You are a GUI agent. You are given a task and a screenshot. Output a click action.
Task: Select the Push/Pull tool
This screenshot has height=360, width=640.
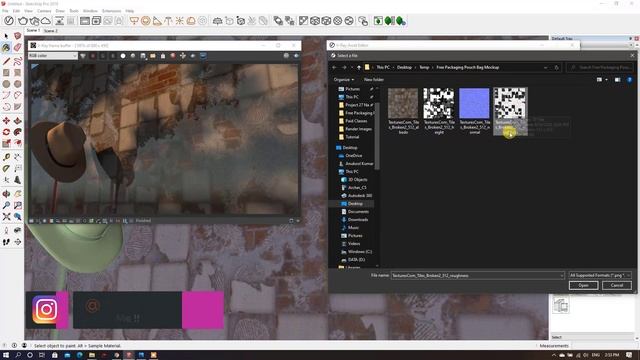pos(18,121)
